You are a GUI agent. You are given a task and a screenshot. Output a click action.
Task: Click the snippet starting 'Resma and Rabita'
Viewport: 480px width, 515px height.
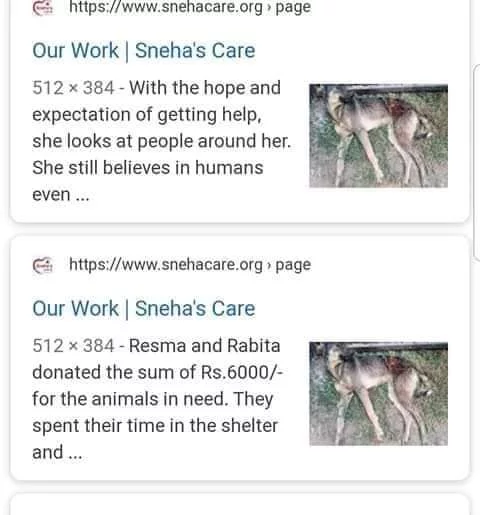point(158,399)
